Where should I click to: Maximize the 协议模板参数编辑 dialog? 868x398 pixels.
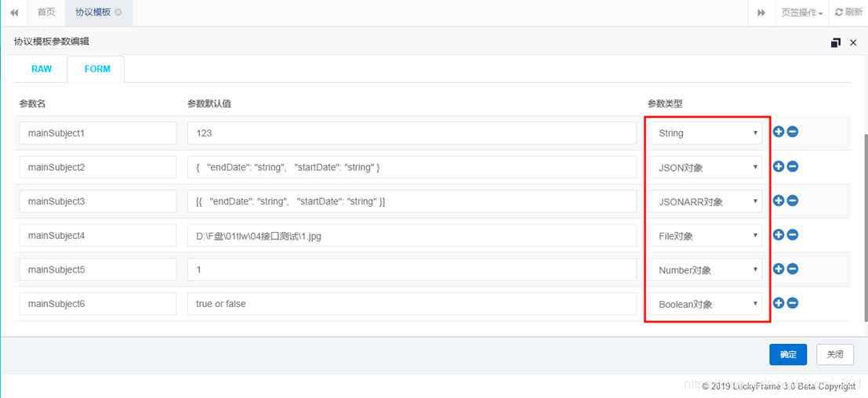(x=836, y=42)
